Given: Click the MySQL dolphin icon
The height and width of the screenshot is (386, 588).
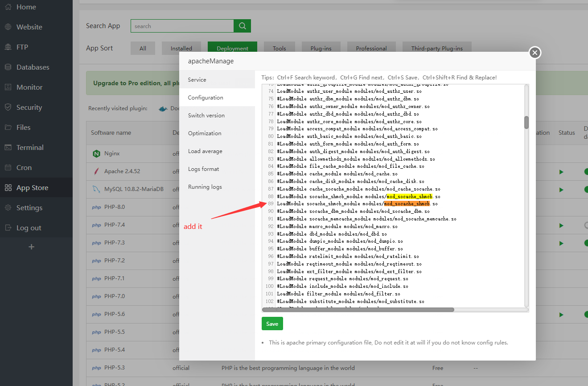Looking at the screenshot, I should pyautogui.click(x=96, y=189).
